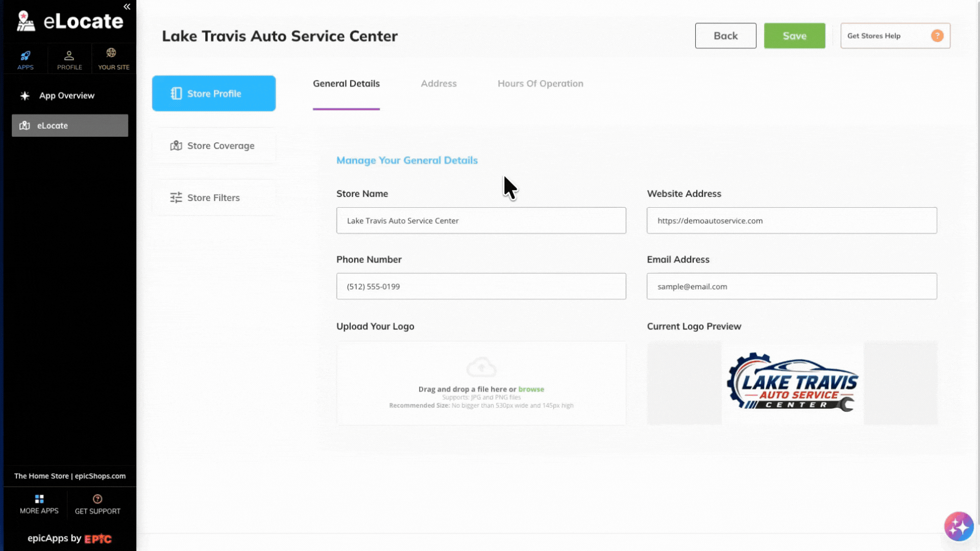Click the cloud upload icon
Image resolution: width=980 pixels, height=551 pixels.
(x=481, y=367)
